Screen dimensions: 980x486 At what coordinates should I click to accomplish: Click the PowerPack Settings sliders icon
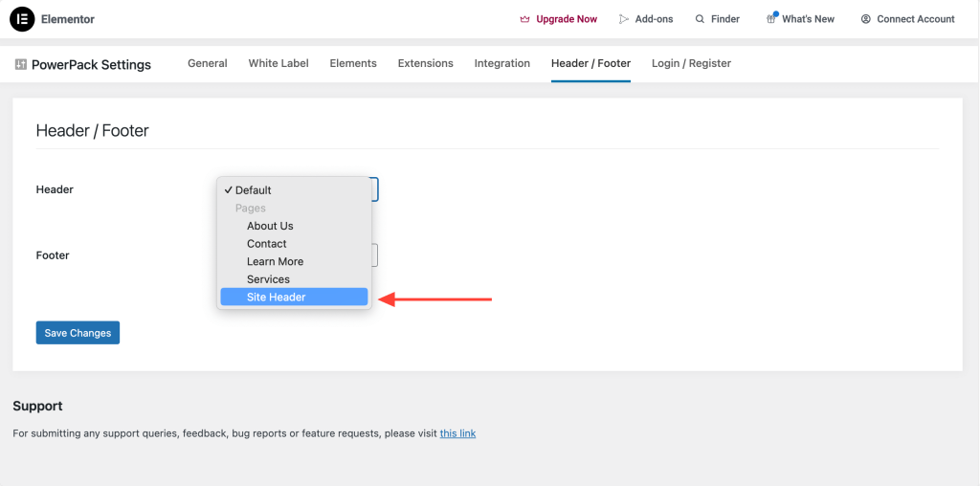(21, 64)
